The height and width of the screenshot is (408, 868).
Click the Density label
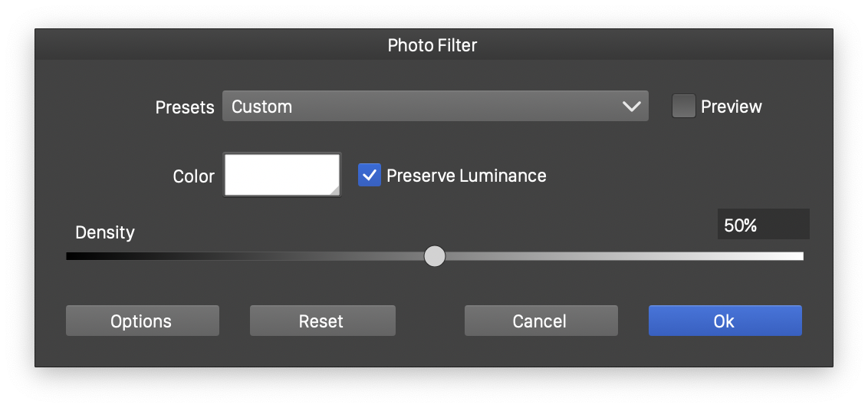point(105,232)
